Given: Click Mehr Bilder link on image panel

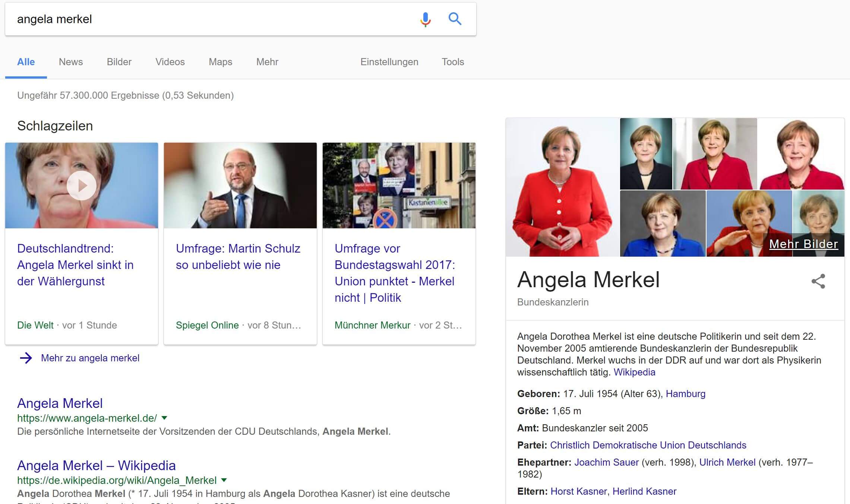Looking at the screenshot, I should point(803,244).
